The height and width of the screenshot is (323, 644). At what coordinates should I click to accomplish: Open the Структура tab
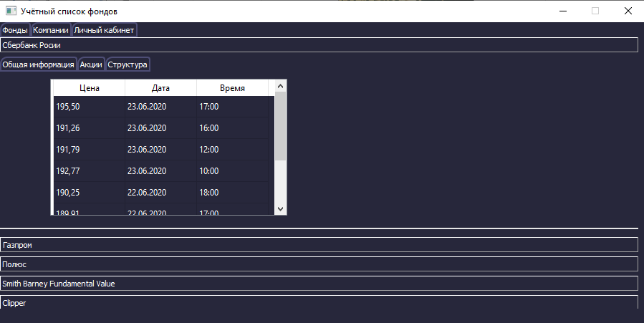point(128,64)
